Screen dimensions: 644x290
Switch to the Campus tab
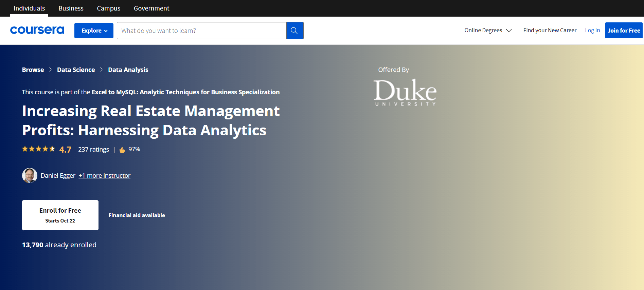click(108, 8)
